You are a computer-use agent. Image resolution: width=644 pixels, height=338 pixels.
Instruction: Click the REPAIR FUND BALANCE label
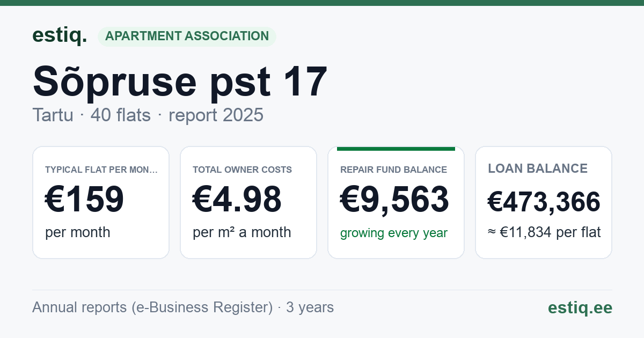[393, 170]
